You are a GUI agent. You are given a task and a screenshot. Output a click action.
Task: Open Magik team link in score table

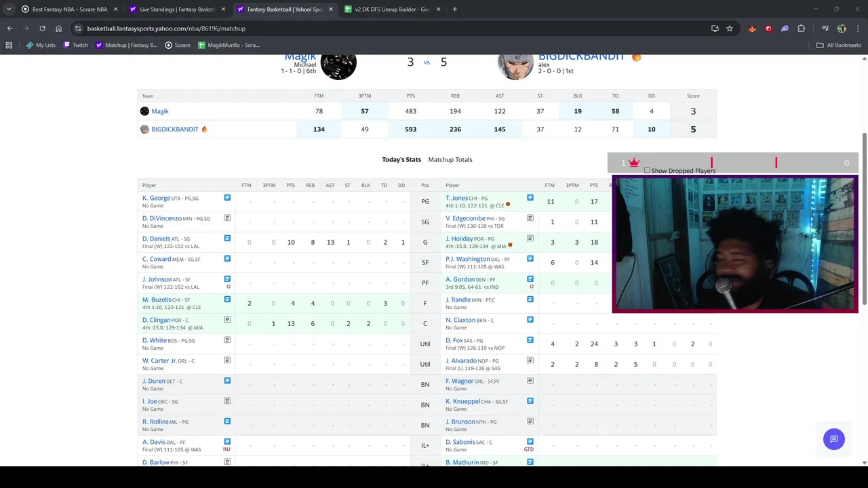(160, 111)
